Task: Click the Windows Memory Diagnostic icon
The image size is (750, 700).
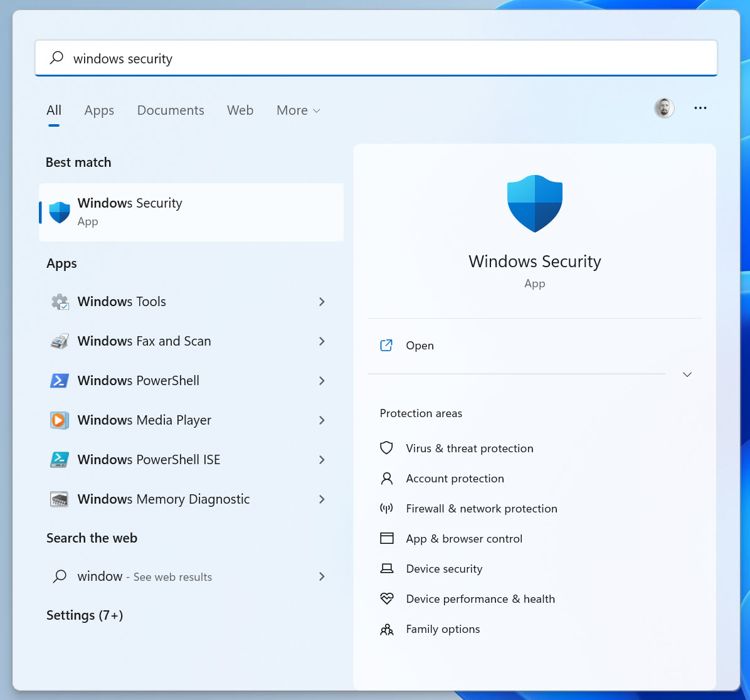Action: [60, 499]
